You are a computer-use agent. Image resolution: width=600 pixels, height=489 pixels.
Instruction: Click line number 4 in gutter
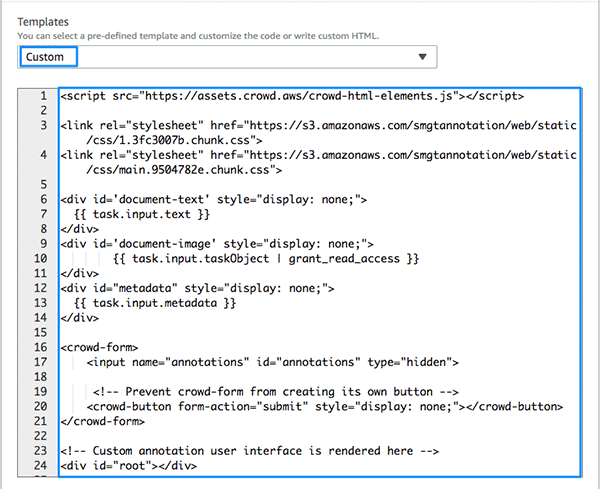pyautogui.click(x=44, y=155)
